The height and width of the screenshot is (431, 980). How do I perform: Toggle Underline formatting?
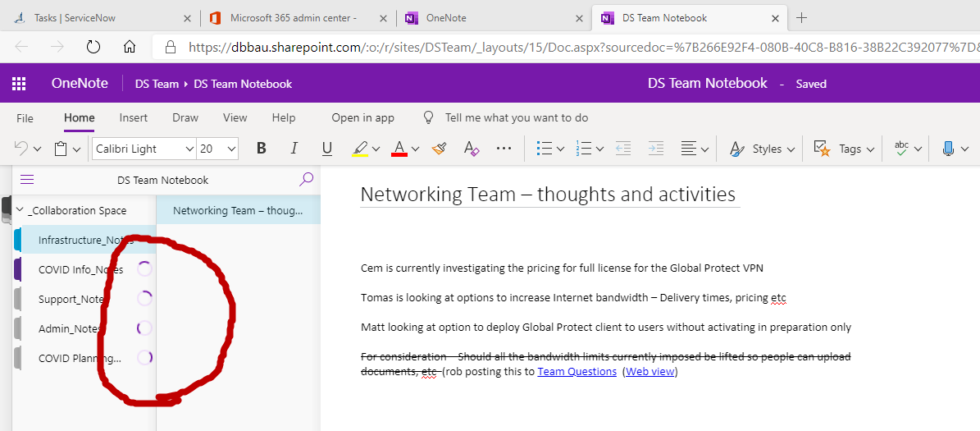coord(327,149)
